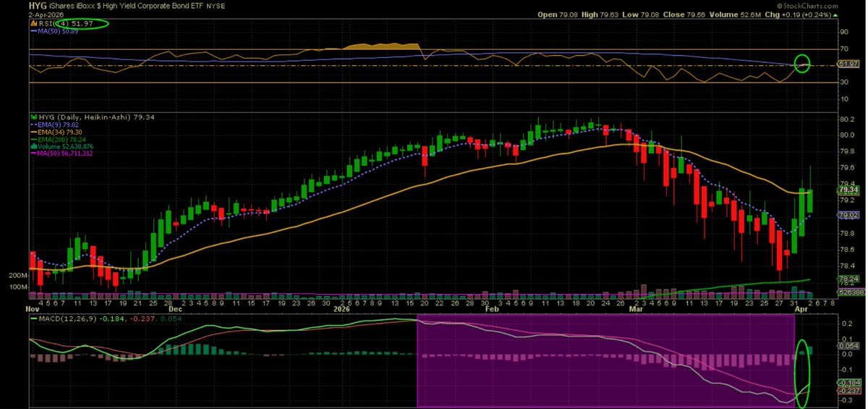This screenshot has width=868, height=409.
Task: Click the 2-Apr-2026 chart date
Action: click(x=48, y=14)
